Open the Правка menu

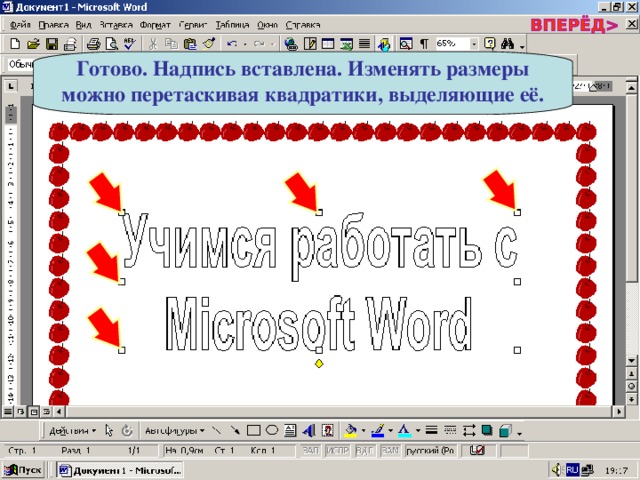53,25
